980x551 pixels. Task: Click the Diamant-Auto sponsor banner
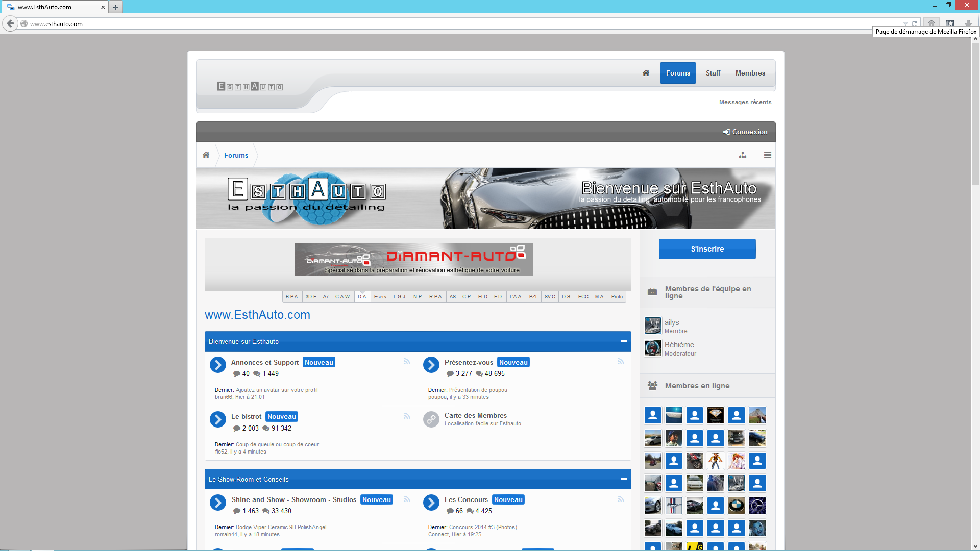414,260
